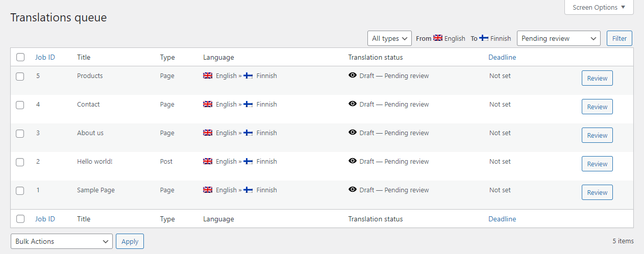Tick the checkbox for job 5 Products
Screen dimensions: 644x254
coord(20,77)
